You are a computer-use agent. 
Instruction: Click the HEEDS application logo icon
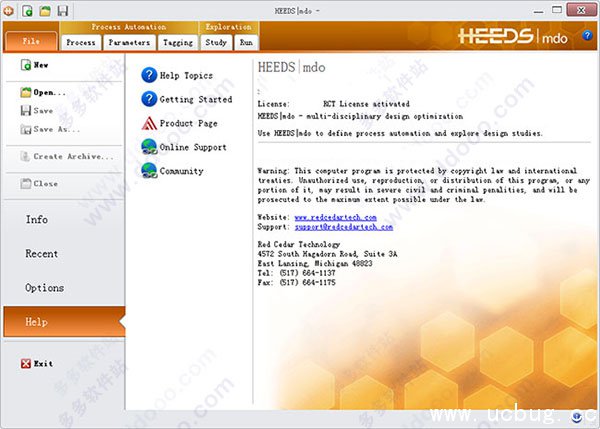point(7,11)
